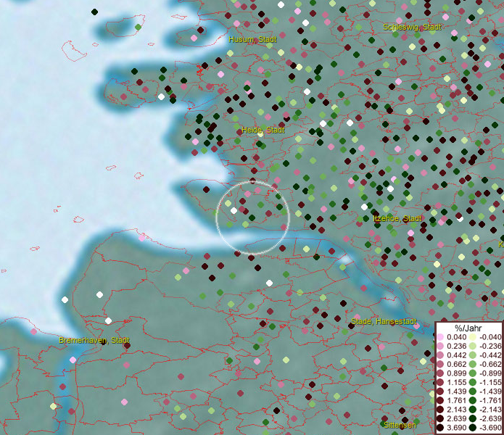This screenshot has width=504, height=435.
Task: Click the 'Stade, Hansestadt' map label
Action: pyautogui.click(x=384, y=321)
